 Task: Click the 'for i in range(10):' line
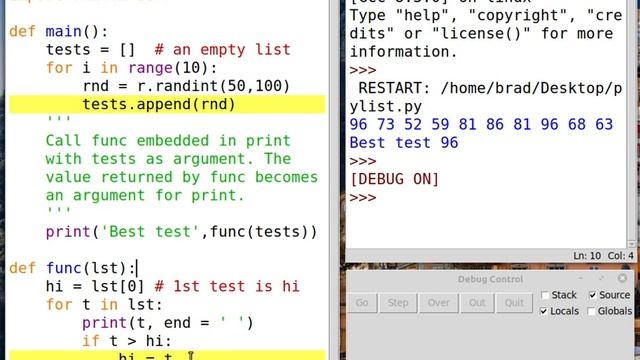(131, 68)
